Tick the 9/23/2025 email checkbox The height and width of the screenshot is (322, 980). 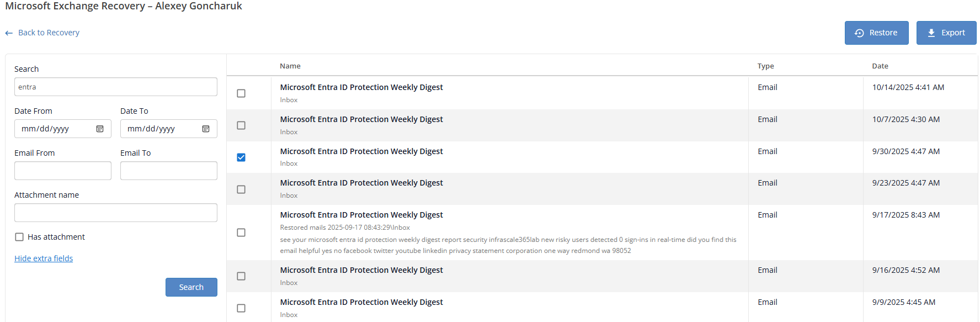tap(241, 189)
